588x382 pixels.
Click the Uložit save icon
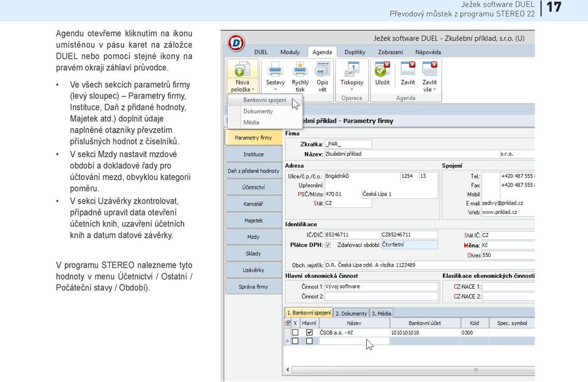click(x=382, y=69)
